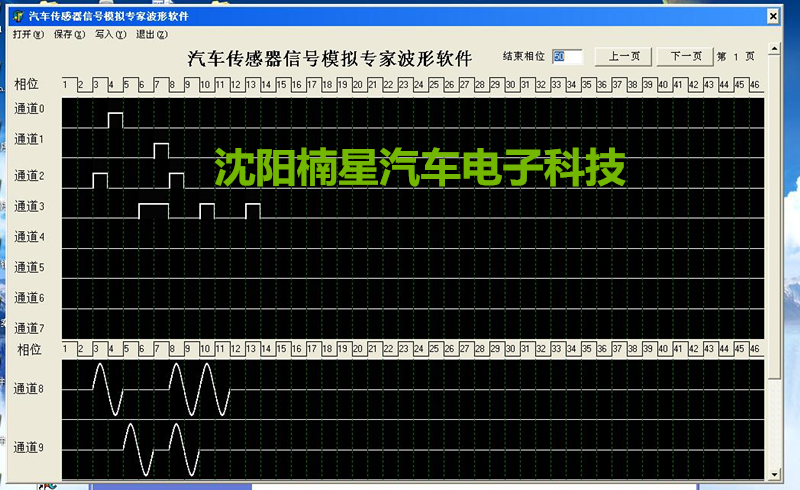Click the 通道2 label

click(x=29, y=176)
